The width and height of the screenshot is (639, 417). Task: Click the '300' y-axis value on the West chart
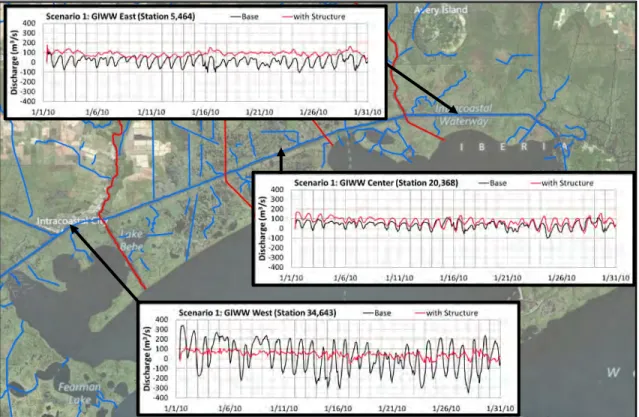point(162,329)
